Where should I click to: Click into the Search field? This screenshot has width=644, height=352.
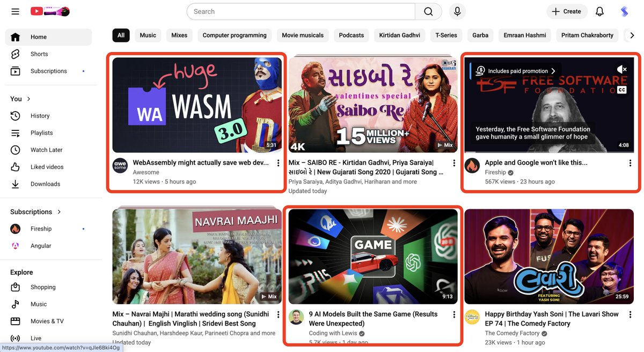tap(301, 11)
